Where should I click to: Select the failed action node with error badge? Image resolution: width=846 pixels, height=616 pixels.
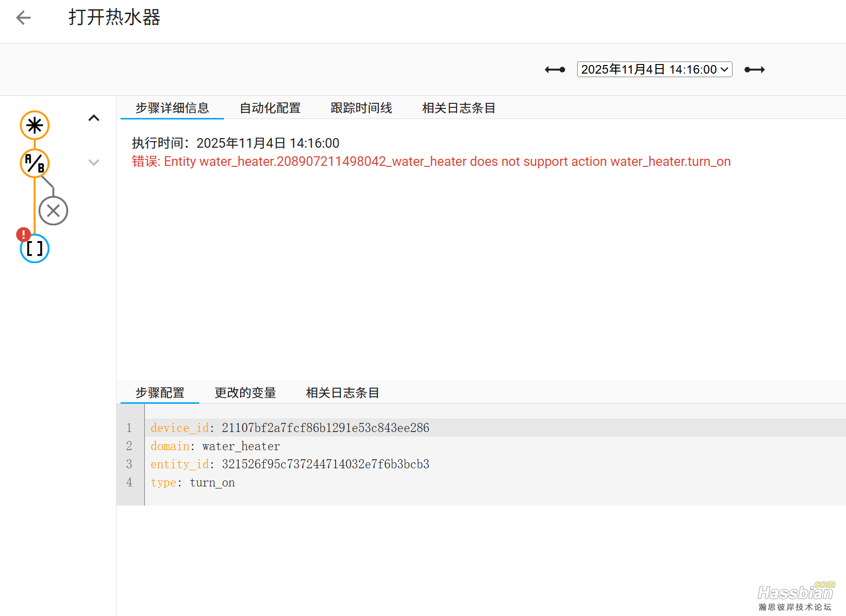click(x=34, y=248)
